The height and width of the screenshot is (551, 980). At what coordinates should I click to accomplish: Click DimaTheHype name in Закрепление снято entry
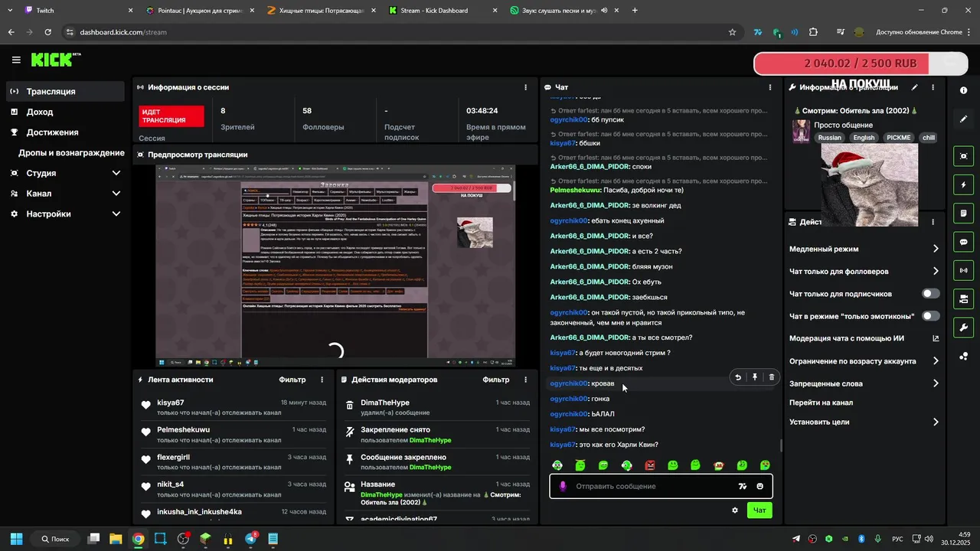(430, 441)
